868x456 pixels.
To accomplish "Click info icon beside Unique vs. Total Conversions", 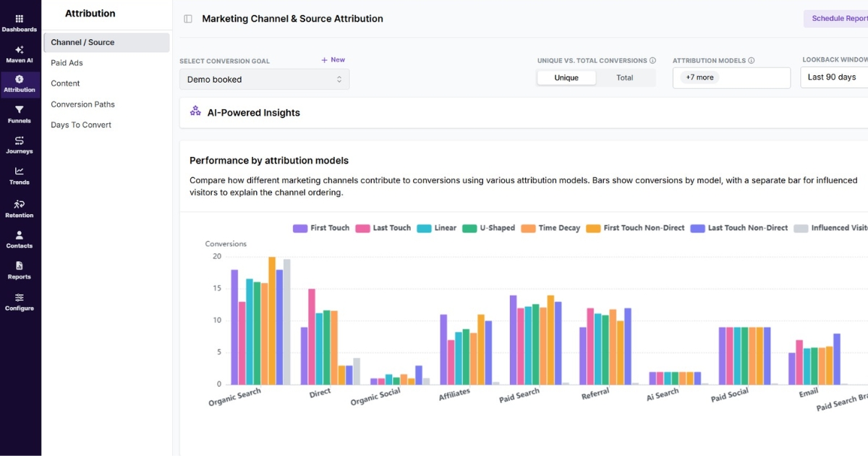I will pos(652,61).
